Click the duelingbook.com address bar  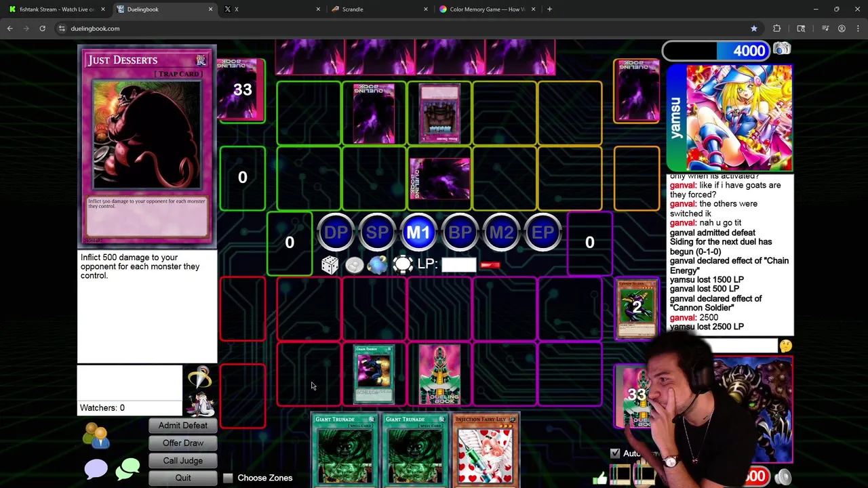click(x=407, y=28)
